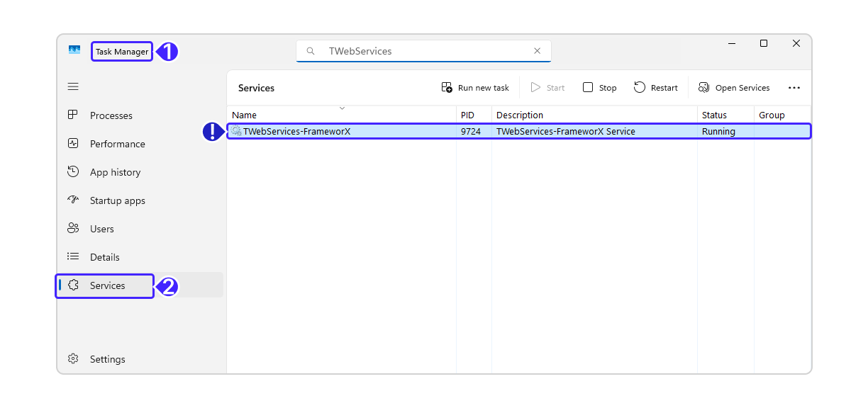Click the TWebServices-FrameworX service icon

[x=236, y=131]
